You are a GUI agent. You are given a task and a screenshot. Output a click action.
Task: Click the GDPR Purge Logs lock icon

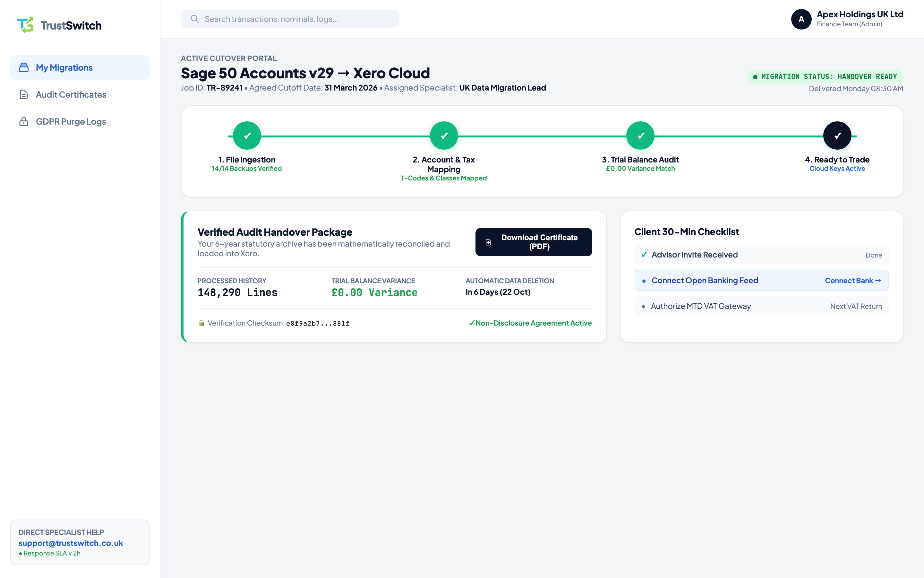point(24,122)
